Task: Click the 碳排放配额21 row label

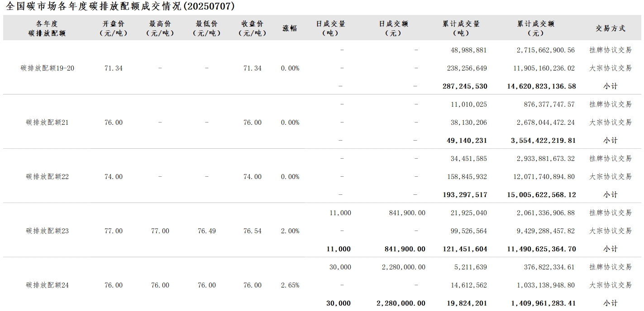Action: point(48,123)
